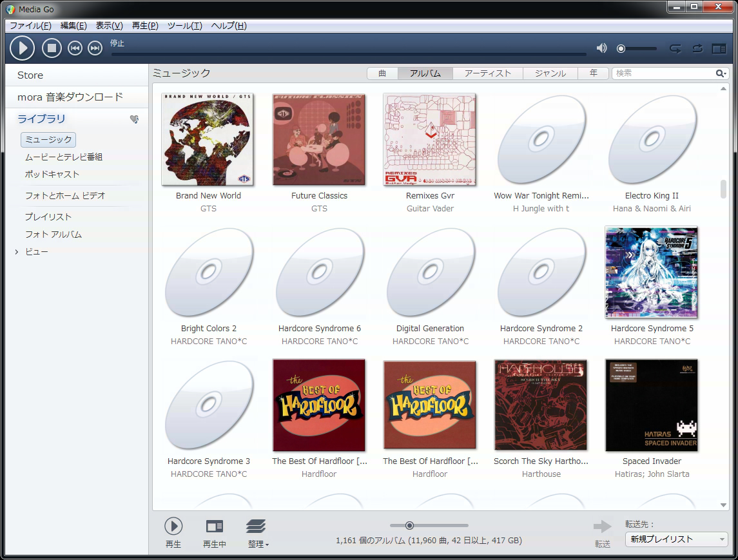The image size is (738, 560).
Task: Select the Electro King II disc icon
Action: (652, 139)
